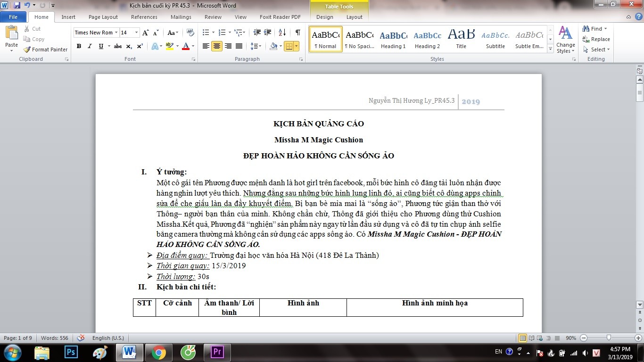This screenshot has height=362, width=644.
Task: Toggle Italic formatting
Action: pos(90,46)
